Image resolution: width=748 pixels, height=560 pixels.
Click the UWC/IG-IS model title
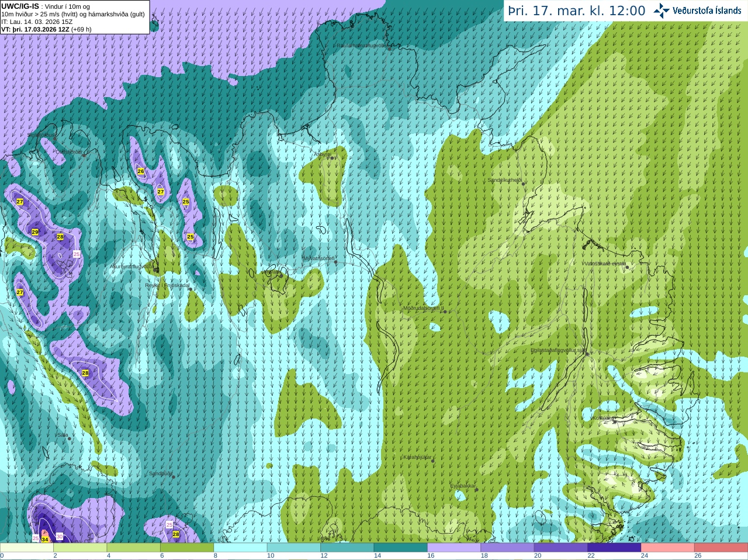(20, 6)
